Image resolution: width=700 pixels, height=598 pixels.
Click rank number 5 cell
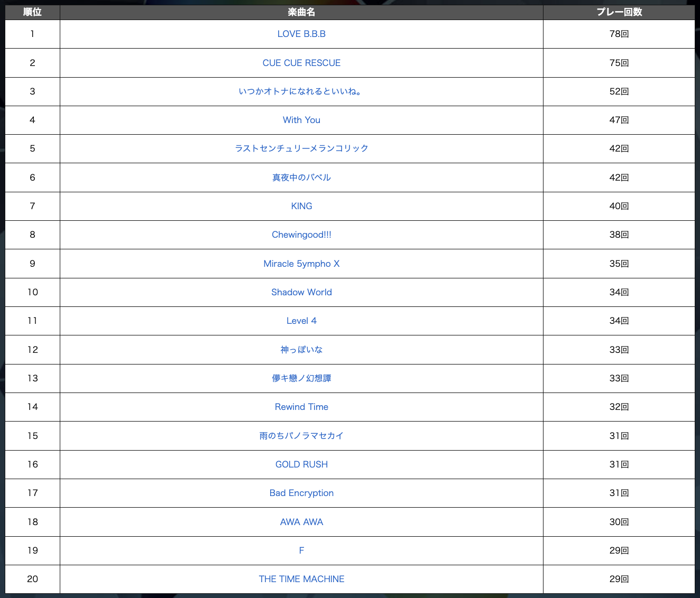(x=32, y=148)
